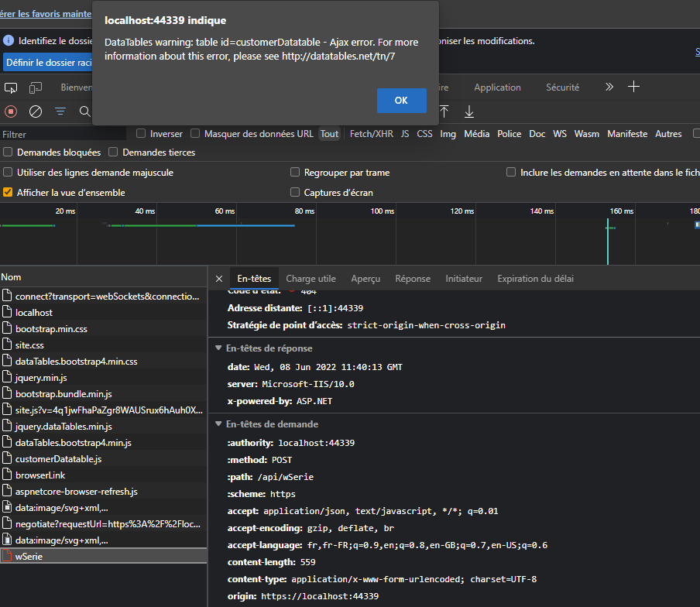Select site.css request
700x607 pixels.
103,345
